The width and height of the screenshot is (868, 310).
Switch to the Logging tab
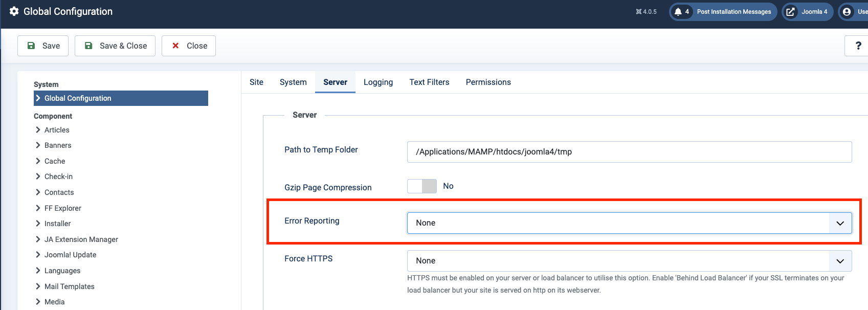pos(378,82)
